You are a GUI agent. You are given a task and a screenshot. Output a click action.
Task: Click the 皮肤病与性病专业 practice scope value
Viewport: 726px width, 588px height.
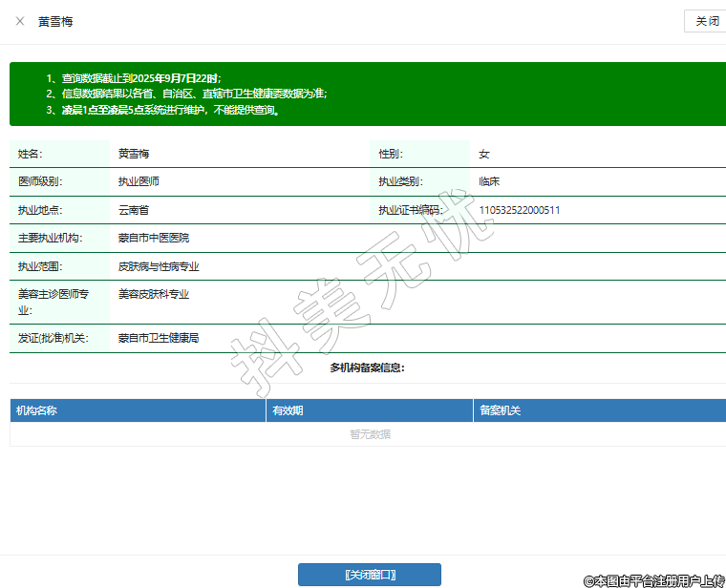[158, 266]
